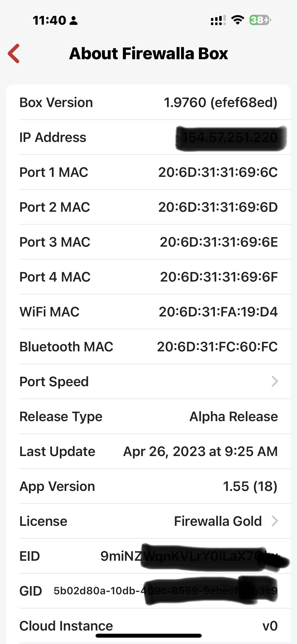Tap the Bluetooth MAC address value
Image resolution: width=297 pixels, height=644 pixels.
[217, 347]
